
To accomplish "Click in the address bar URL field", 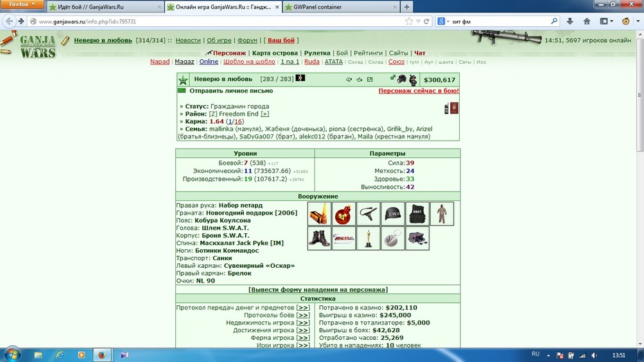I will pos(217,21).
